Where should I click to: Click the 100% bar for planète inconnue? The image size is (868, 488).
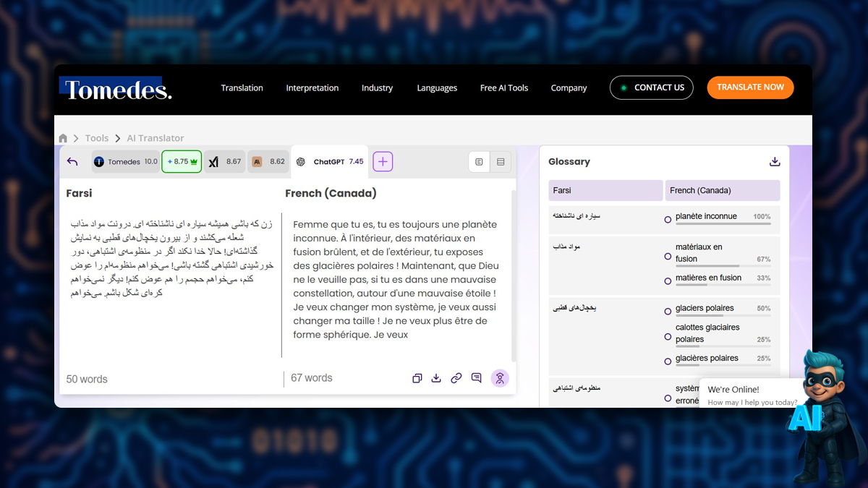coord(723,225)
